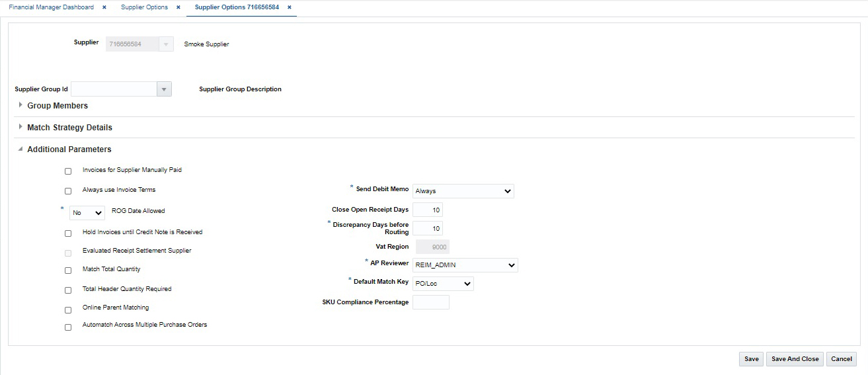Click the Smoke Supplier text

[x=206, y=44]
